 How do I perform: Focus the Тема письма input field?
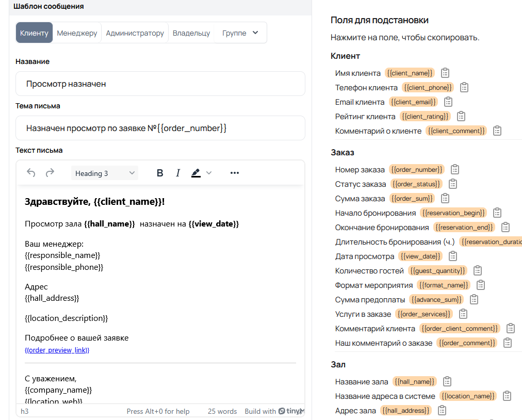[x=160, y=128]
